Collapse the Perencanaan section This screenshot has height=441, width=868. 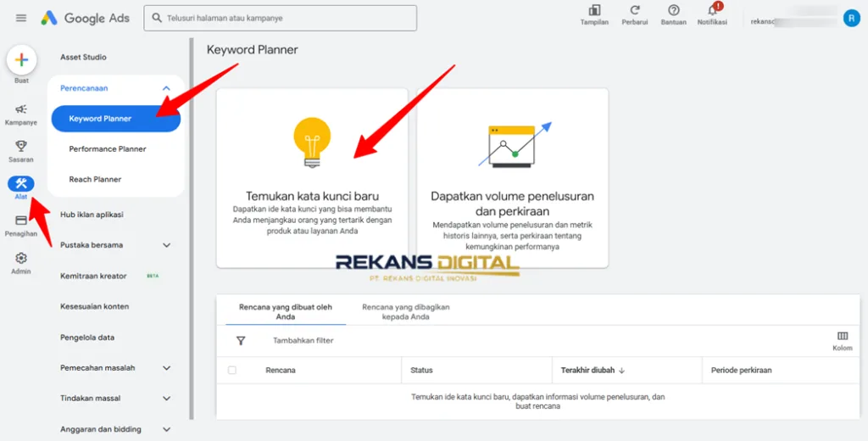point(115,89)
